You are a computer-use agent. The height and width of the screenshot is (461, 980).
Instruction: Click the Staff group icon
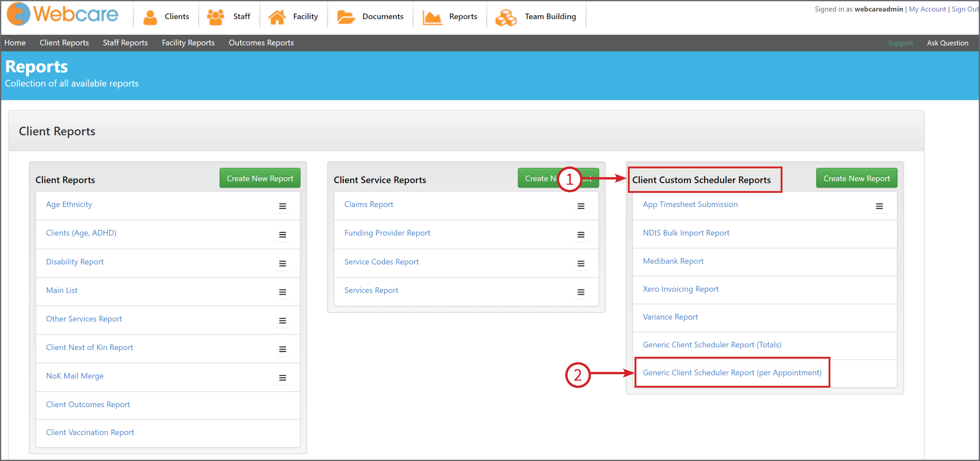215,17
